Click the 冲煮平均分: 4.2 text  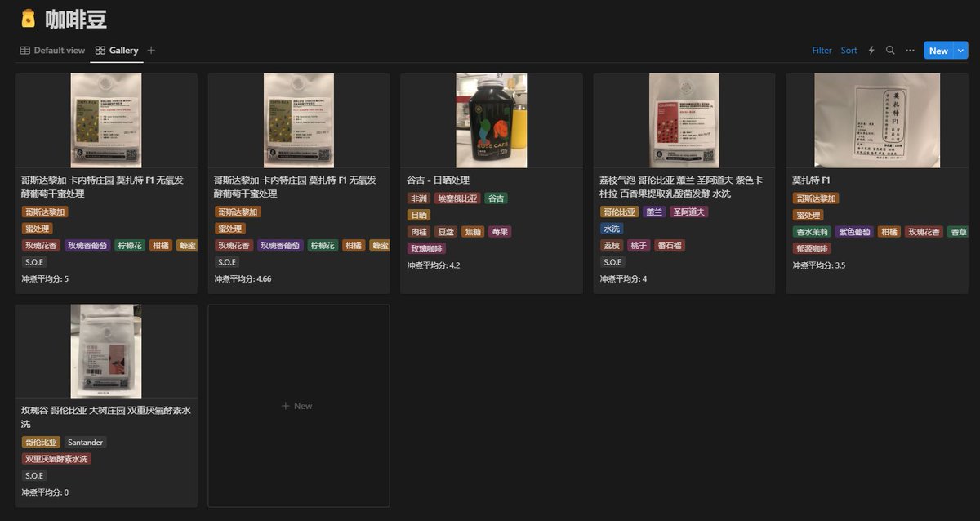pos(434,265)
